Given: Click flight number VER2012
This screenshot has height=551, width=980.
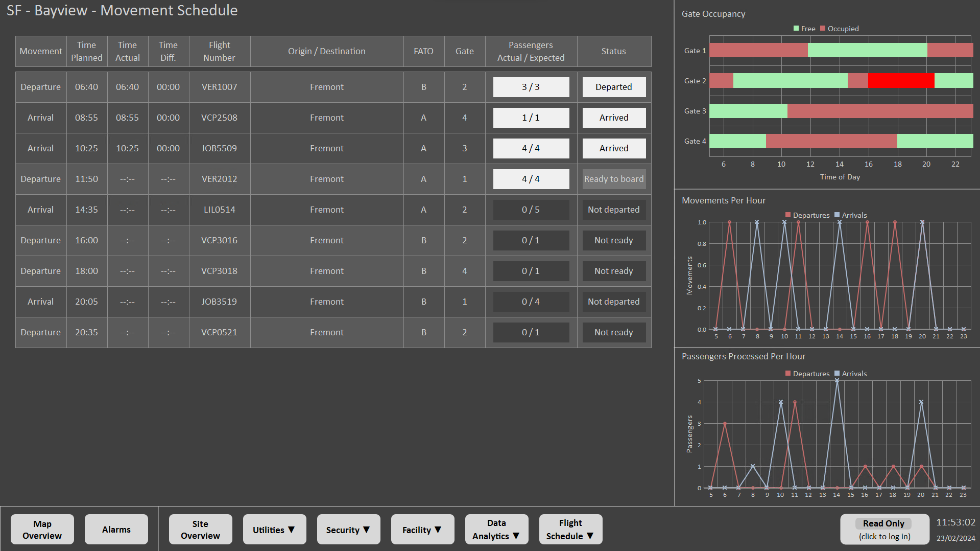Looking at the screenshot, I should pyautogui.click(x=220, y=179).
